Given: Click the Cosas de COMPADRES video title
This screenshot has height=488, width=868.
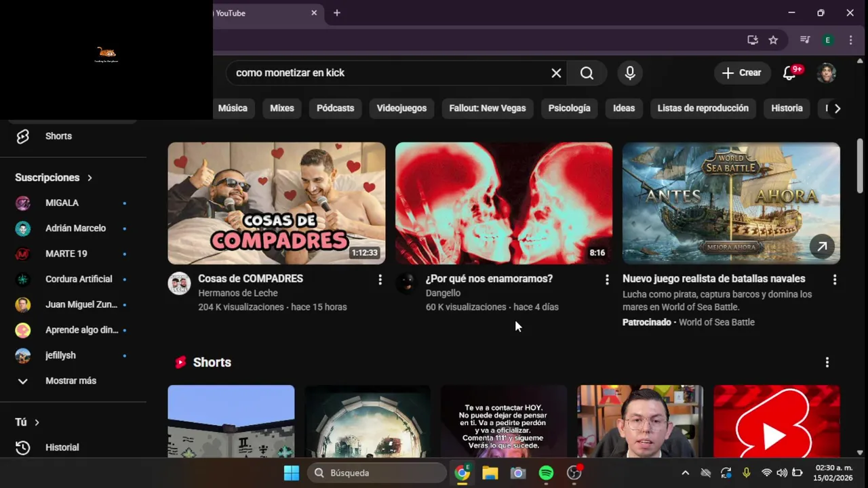Looking at the screenshot, I should [x=250, y=279].
